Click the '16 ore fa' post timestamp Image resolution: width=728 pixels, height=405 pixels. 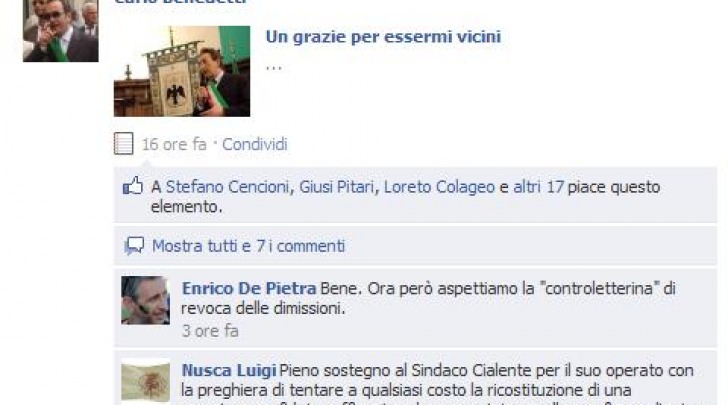pos(174,144)
